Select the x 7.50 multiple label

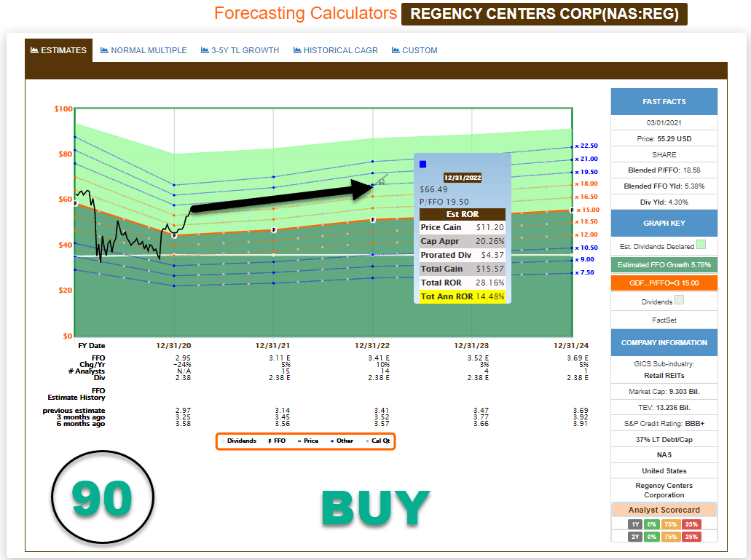(x=585, y=272)
